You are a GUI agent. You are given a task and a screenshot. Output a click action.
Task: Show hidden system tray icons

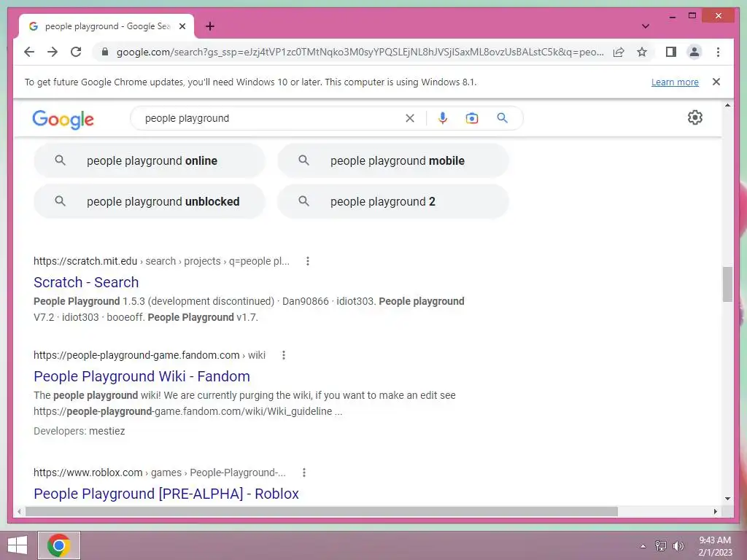643,546
